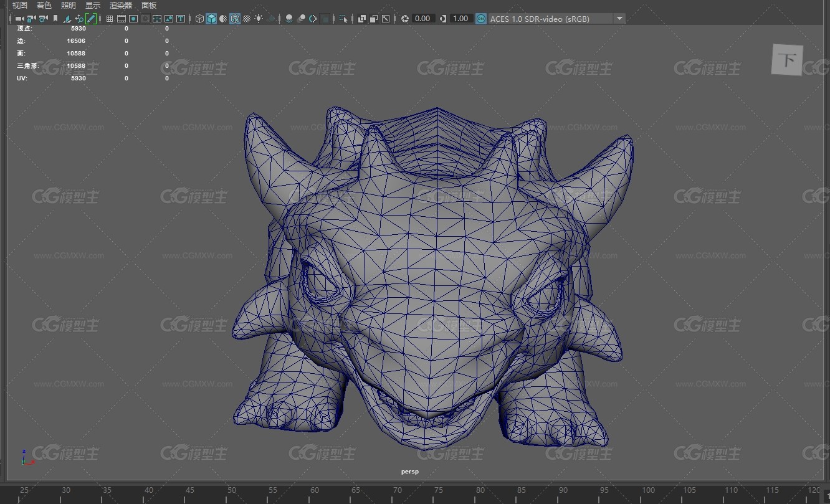Toggle the Safe Action icon
The image size is (830, 504).
[169, 19]
